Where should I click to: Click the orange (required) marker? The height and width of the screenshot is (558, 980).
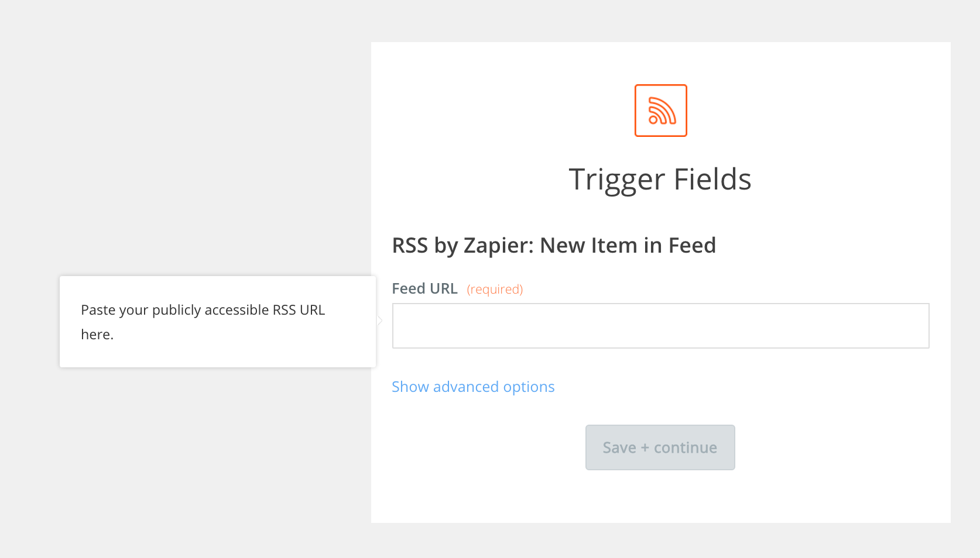(495, 290)
